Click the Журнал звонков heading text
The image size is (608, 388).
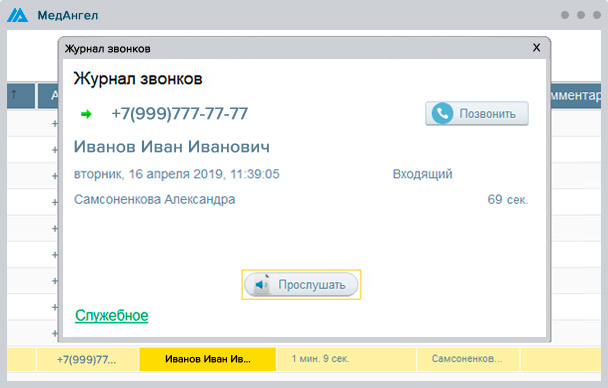pos(138,79)
